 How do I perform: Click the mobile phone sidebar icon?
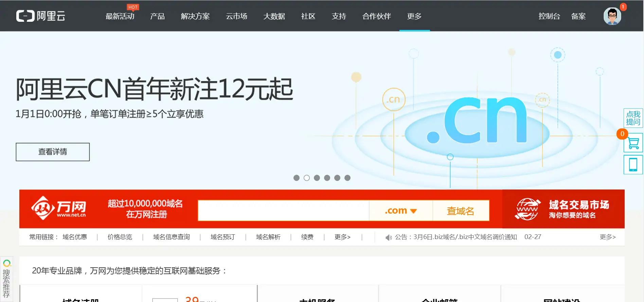[633, 165]
